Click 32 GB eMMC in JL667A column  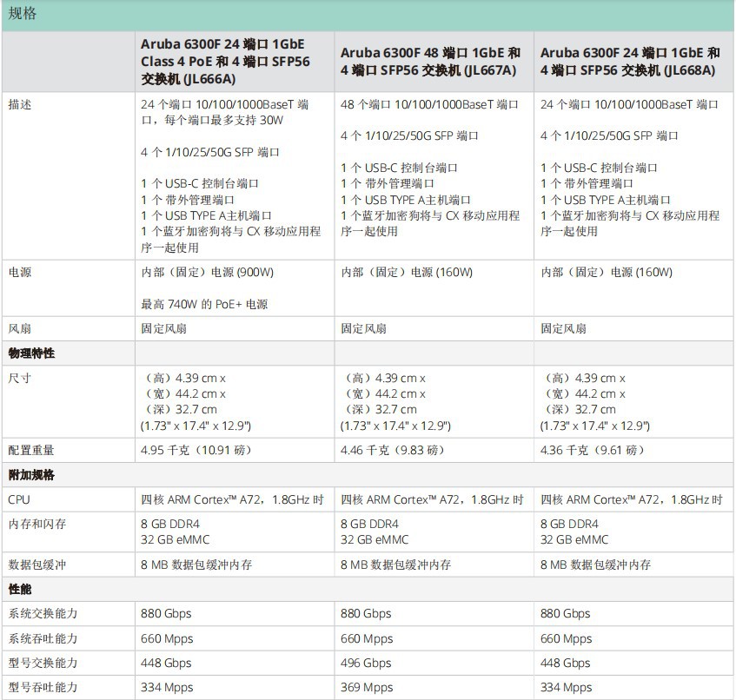(375, 540)
